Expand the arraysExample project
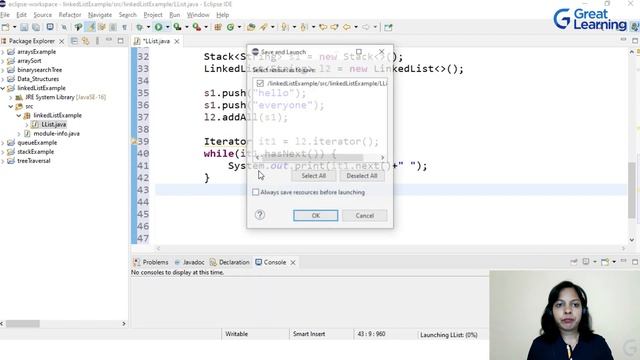Screen dimensions: 640x360 [3, 52]
